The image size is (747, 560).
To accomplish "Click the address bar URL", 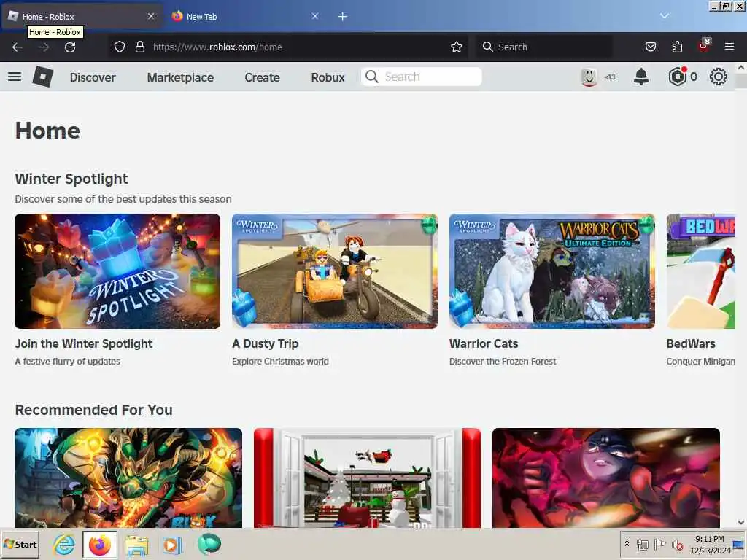I will tap(217, 47).
